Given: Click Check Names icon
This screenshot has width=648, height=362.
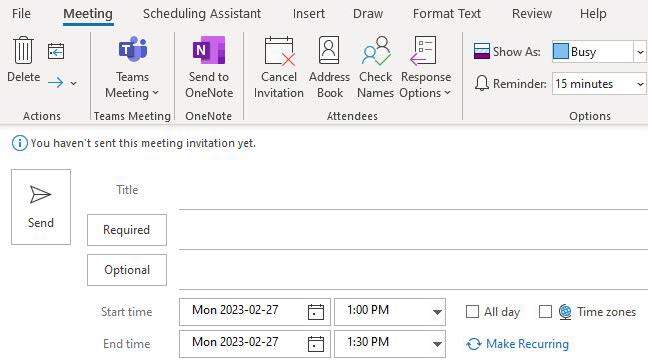Looking at the screenshot, I should [376, 51].
